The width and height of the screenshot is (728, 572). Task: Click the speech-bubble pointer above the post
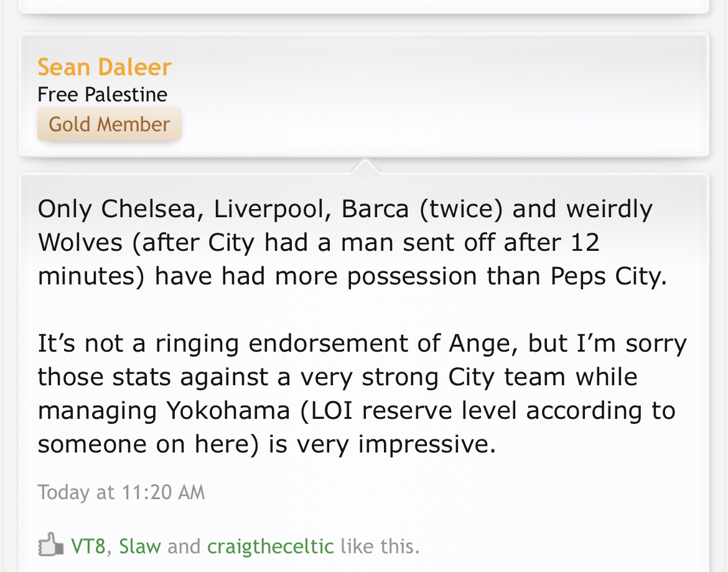365,166
